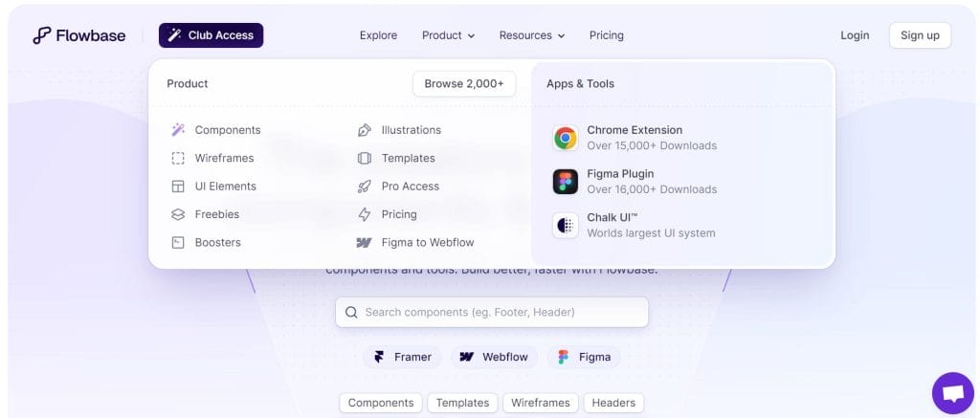Click the Components magic wand icon
Image resolution: width=980 pixels, height=418 pixels.
tap(178, 130)
